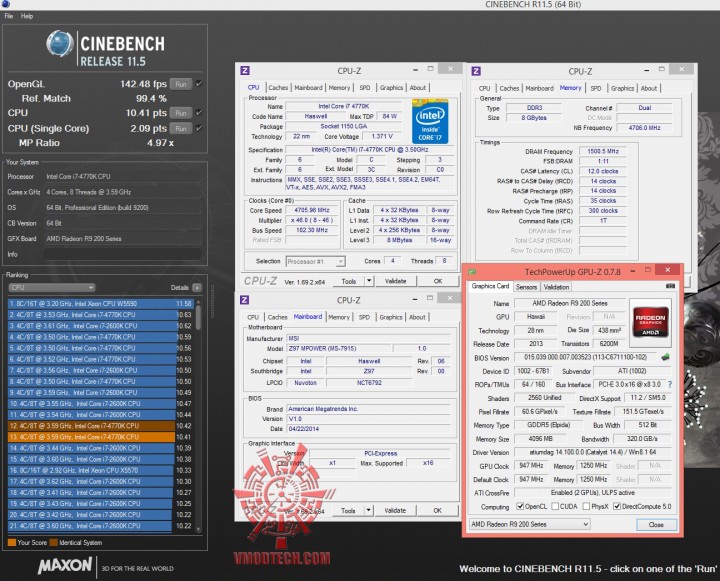Toggle DirectCompute 5.0 checkbox in GPU-Z
The image size is (720, 581).
tap(617, 506)
